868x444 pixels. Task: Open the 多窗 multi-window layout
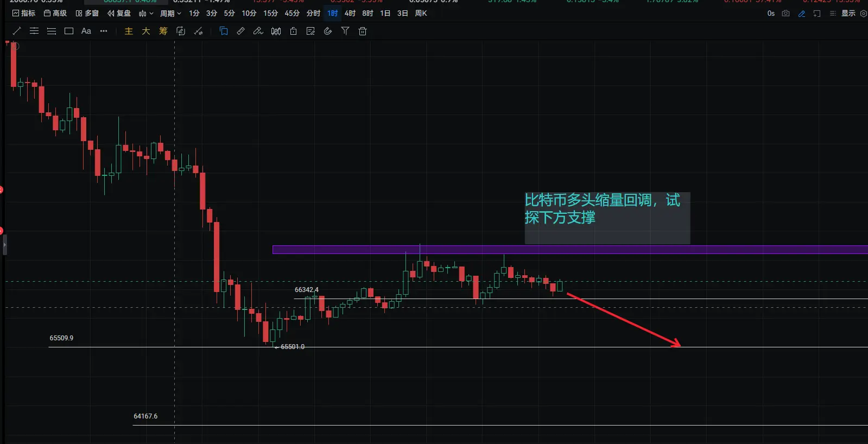click(87, 13)
